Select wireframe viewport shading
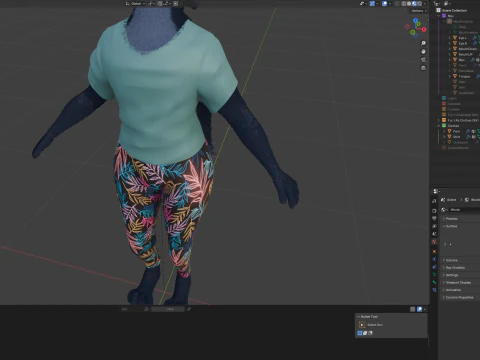Screen dimensions: 480x360 point(404,4)
